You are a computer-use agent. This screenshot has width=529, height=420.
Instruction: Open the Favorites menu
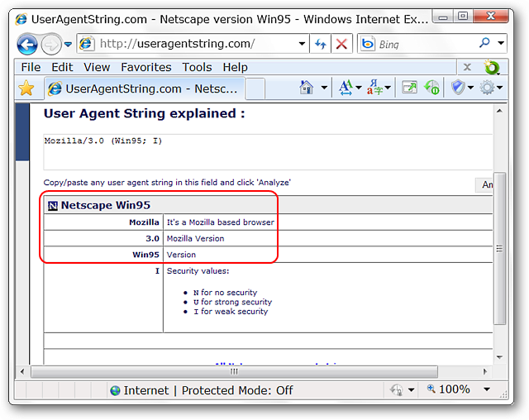click(146, 67)
